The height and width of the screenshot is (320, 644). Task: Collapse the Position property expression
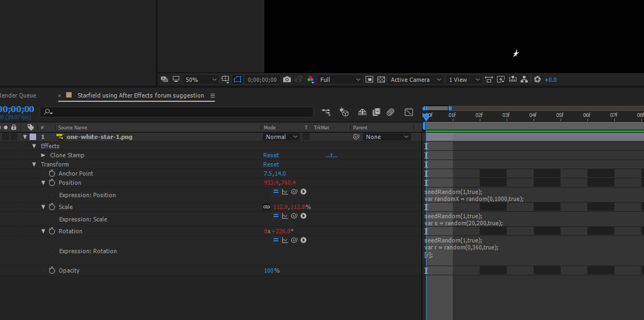coord(43,183)
